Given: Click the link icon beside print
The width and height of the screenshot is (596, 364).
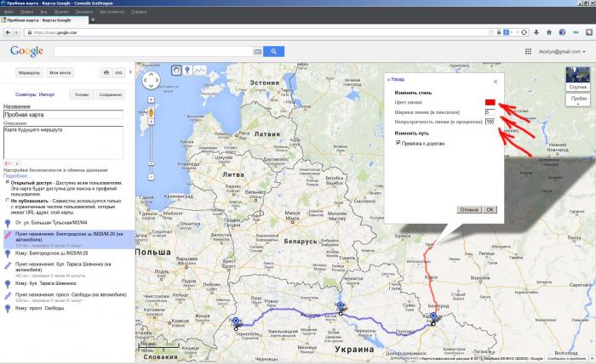Looking at the screenshot, I should (x=119, y=73).
